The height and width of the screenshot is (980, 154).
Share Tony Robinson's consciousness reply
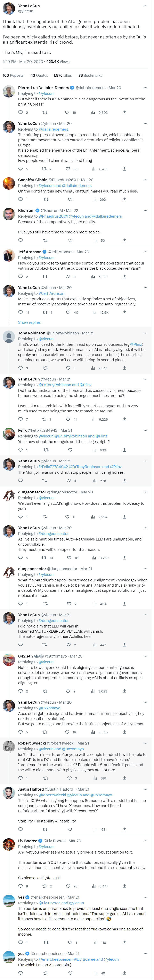pos(124,368)
